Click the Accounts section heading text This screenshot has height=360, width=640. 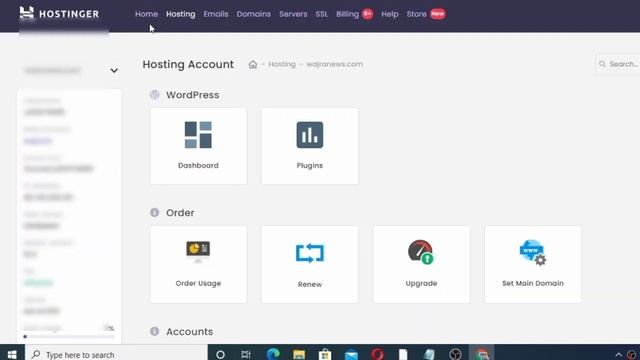[189, 331]
